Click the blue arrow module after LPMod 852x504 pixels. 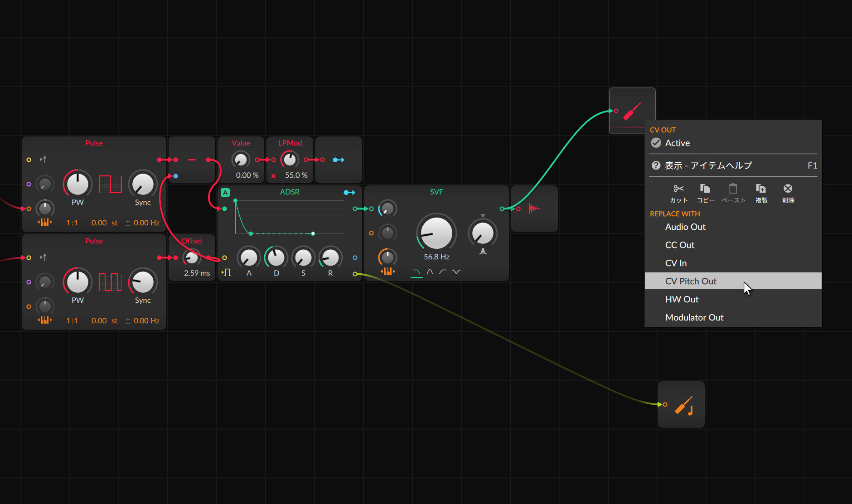click(339, 160)
